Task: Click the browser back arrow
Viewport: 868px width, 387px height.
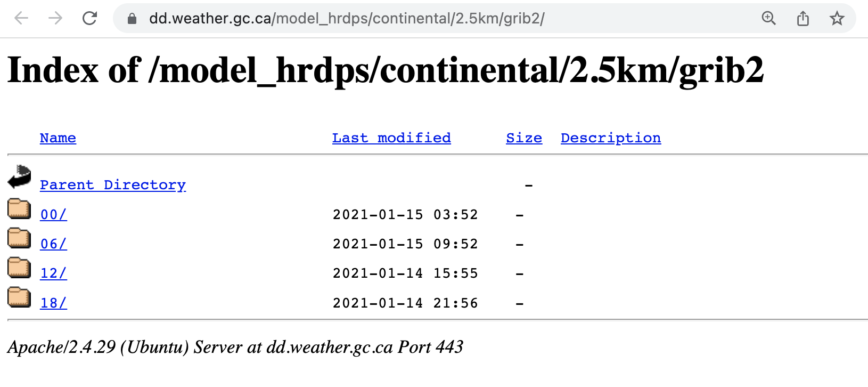Action: [21, 19]
